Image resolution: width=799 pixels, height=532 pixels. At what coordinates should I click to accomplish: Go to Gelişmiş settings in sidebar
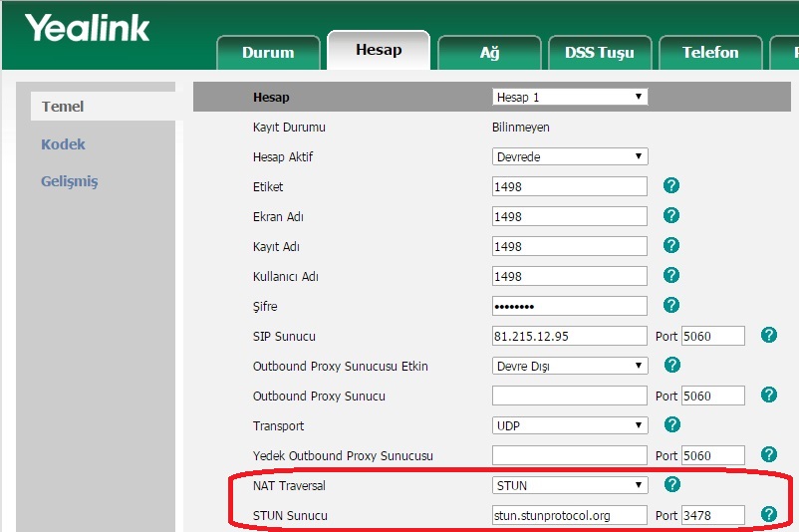pos(69,181)
